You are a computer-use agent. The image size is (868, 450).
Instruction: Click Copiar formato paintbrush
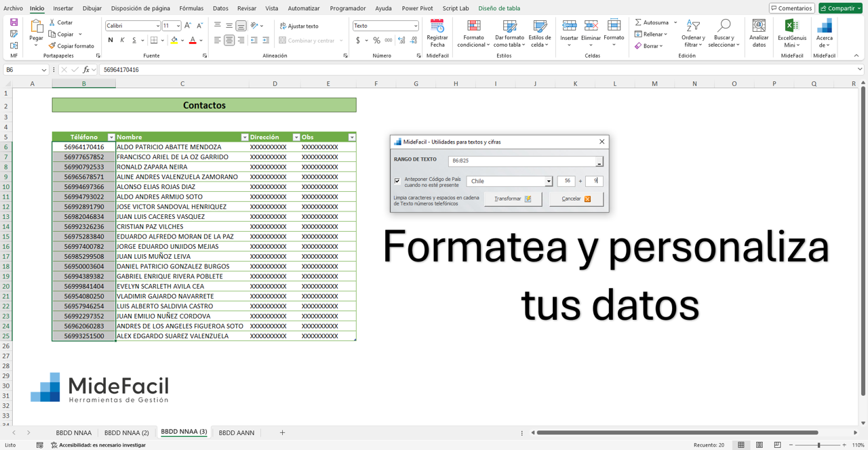(x=52, y=46)
